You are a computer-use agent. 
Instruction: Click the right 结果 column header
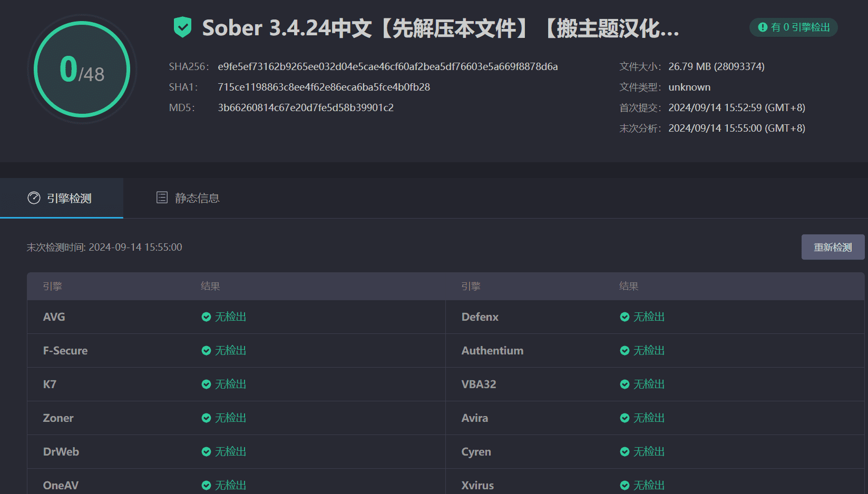pyautogui.click(x=629, y=286)
